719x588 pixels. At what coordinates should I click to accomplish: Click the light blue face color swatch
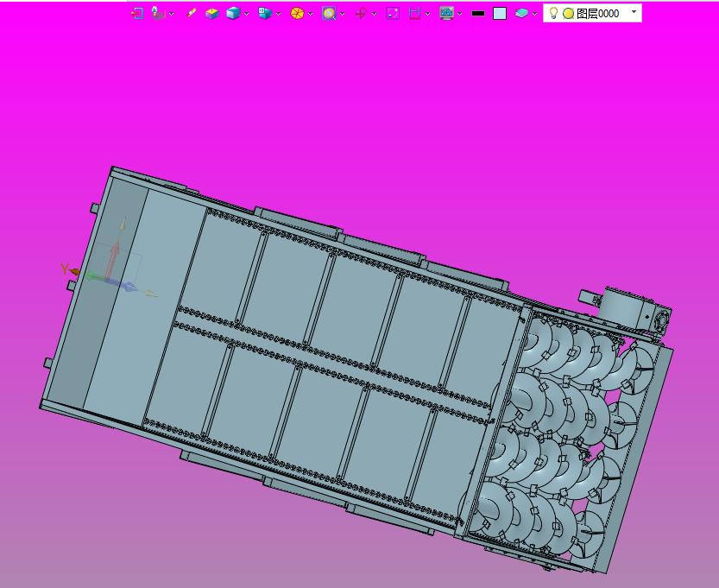tap(500, 13)
